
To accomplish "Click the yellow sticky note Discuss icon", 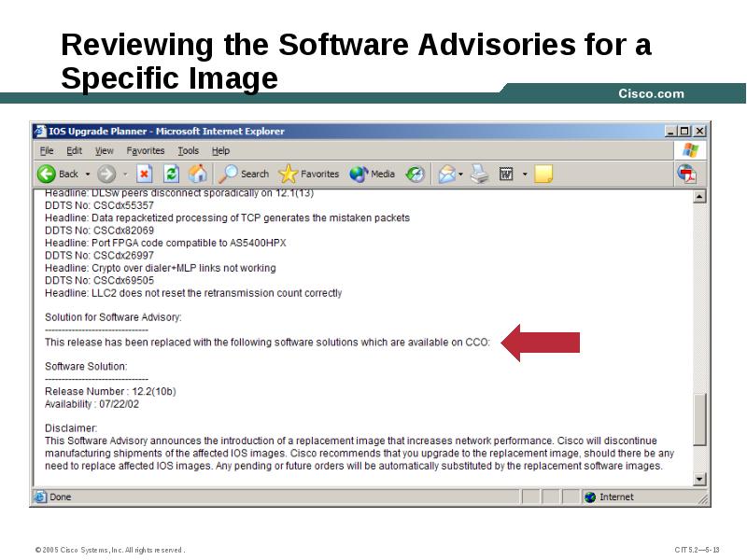I will pos(543,174).
